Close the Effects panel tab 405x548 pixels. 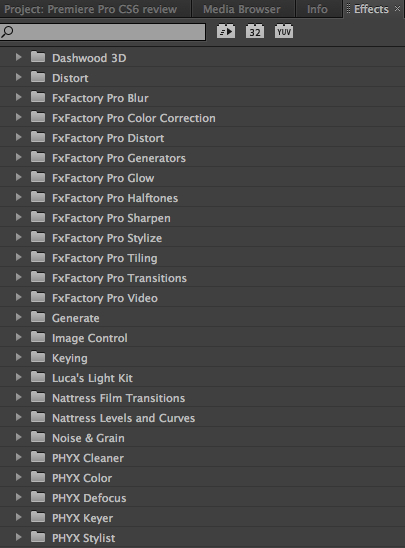click(397, 9)
